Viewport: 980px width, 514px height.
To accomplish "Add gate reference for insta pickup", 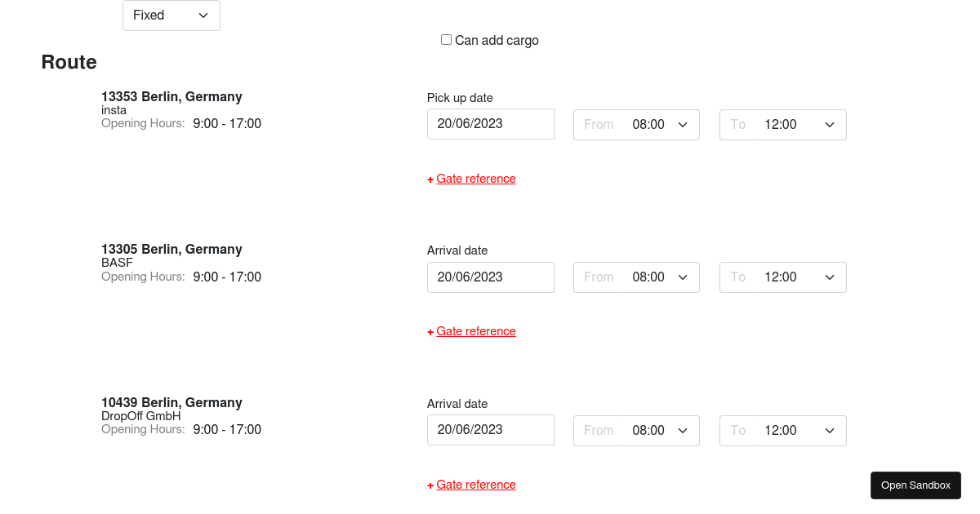I will point(476,179).
